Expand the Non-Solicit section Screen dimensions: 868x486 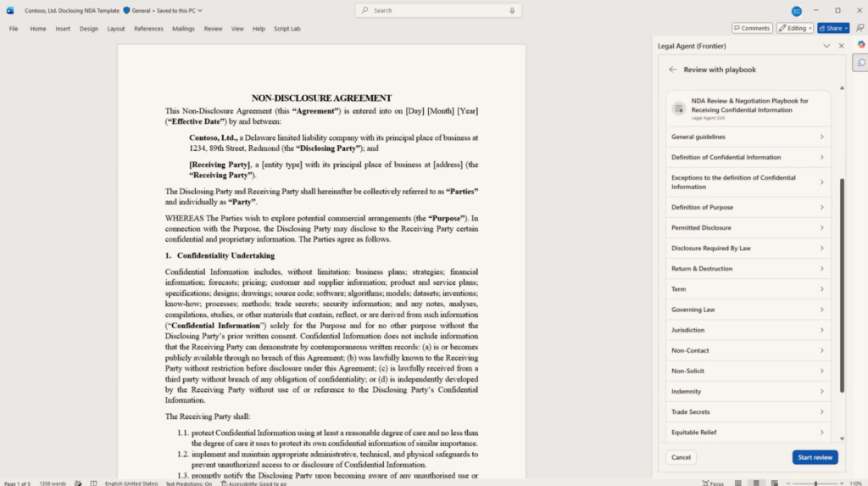click(x=748, y=371)
